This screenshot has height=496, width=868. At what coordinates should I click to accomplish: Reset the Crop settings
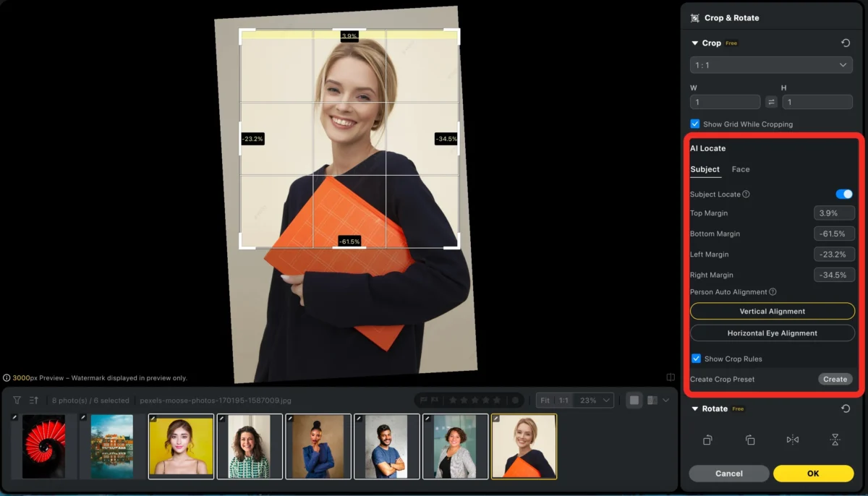[x=845, y=43]
